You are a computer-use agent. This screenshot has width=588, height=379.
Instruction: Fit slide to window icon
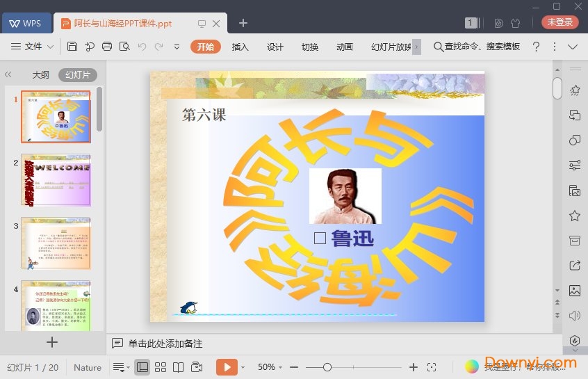pos(432,367)
